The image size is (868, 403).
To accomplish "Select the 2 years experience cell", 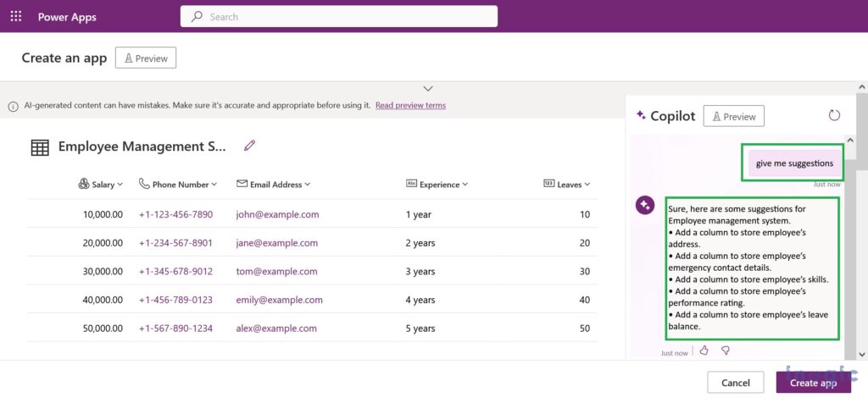I will pos(420,243).
